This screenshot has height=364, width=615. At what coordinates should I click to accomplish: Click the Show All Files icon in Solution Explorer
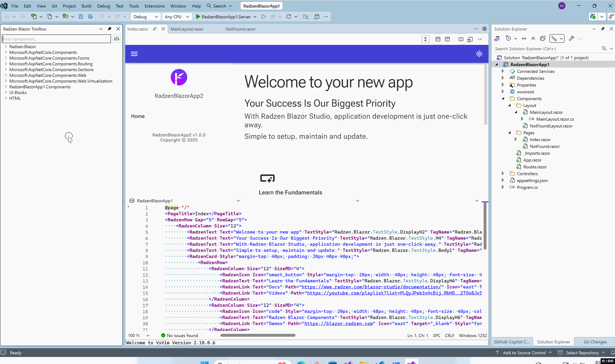pyautogui.click(x=542, y=38)
